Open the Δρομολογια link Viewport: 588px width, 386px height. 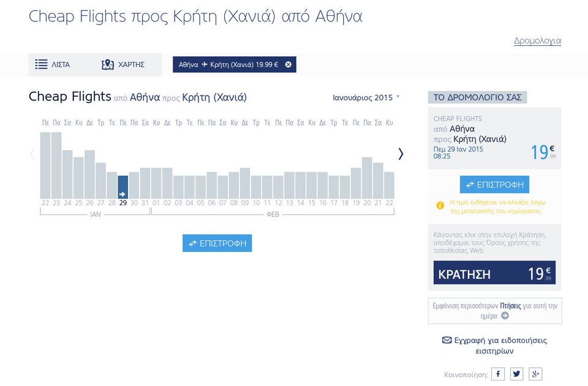coord(537,41)
